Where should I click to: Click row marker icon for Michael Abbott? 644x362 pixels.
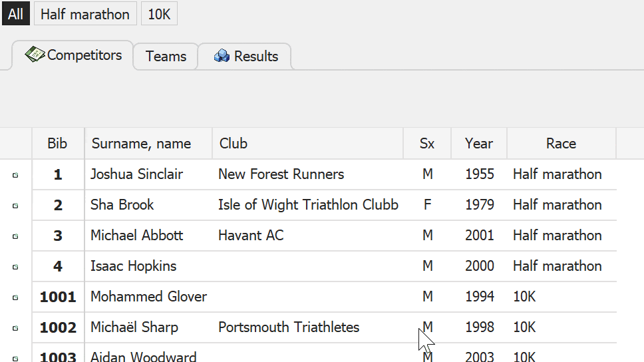pos(15,237)
